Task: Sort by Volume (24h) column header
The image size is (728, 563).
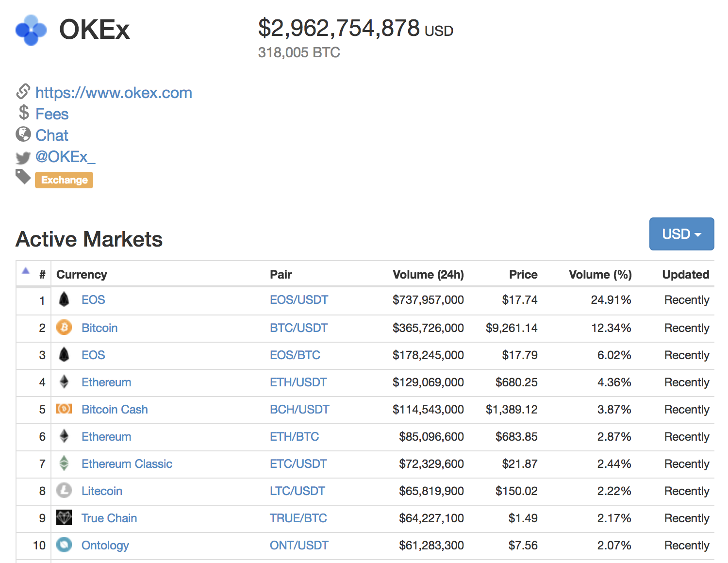Action: point(428,275)
